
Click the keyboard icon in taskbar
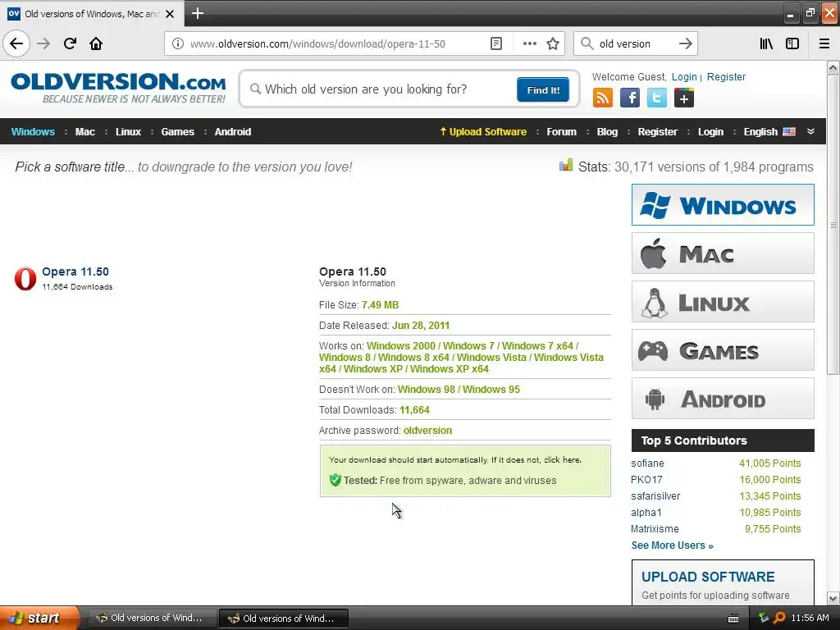tap(733, 619)
